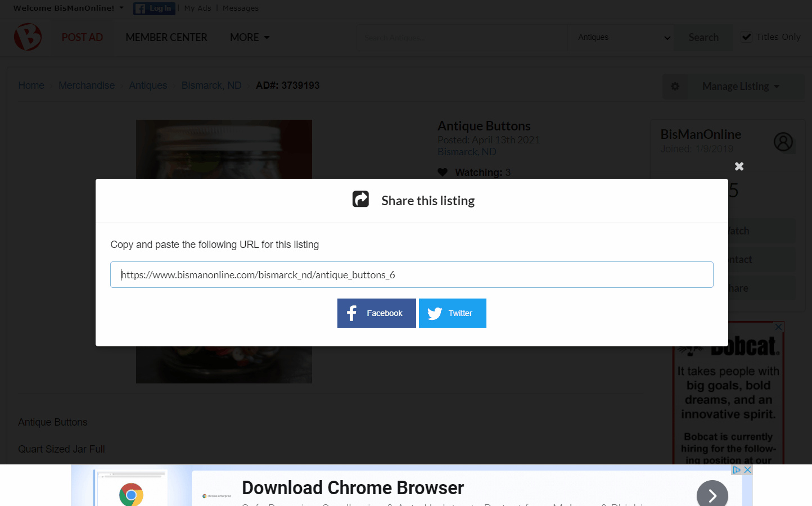This screenshot has height=506, width=812.
Task: Open the Manage Listing dropdown
Action: point(740,86)
